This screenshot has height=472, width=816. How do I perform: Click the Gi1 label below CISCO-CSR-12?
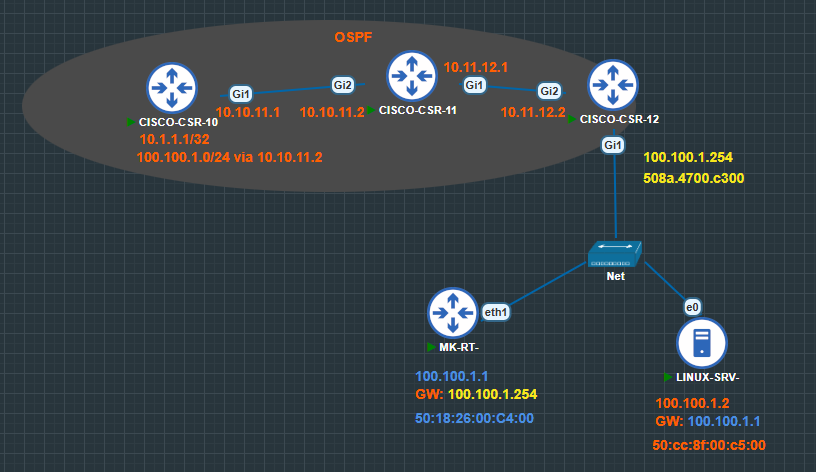click(x=613, y=145)
